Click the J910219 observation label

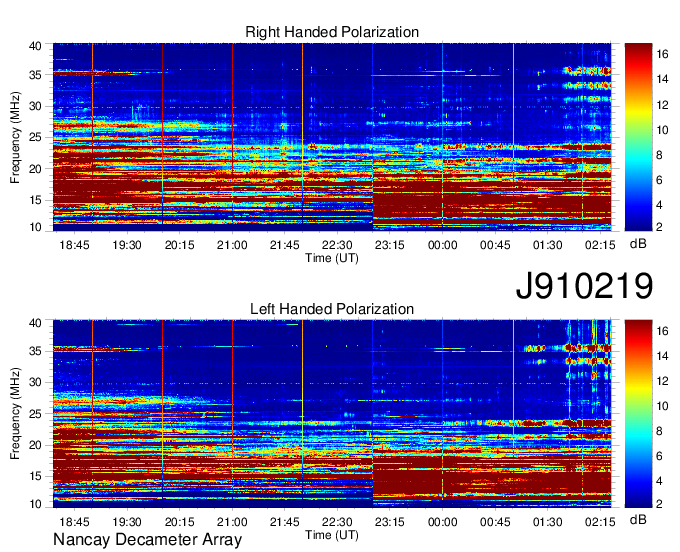(x=584, y=286)
